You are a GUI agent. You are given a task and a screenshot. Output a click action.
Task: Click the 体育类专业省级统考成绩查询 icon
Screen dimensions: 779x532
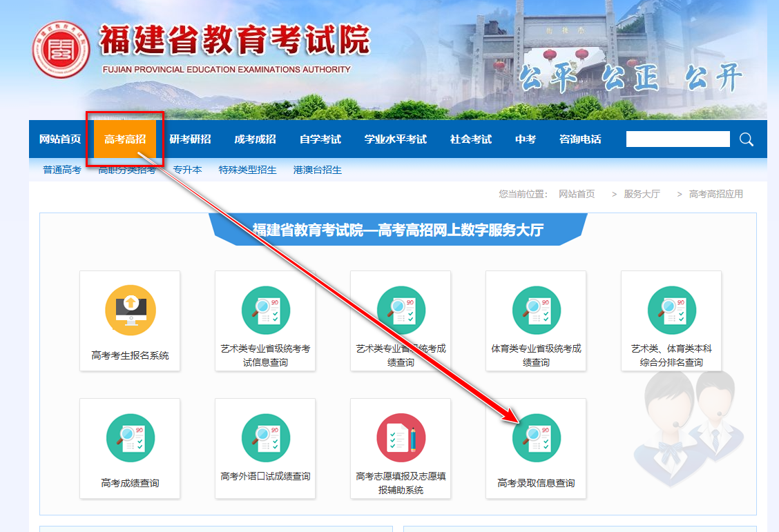coord(537,311)
